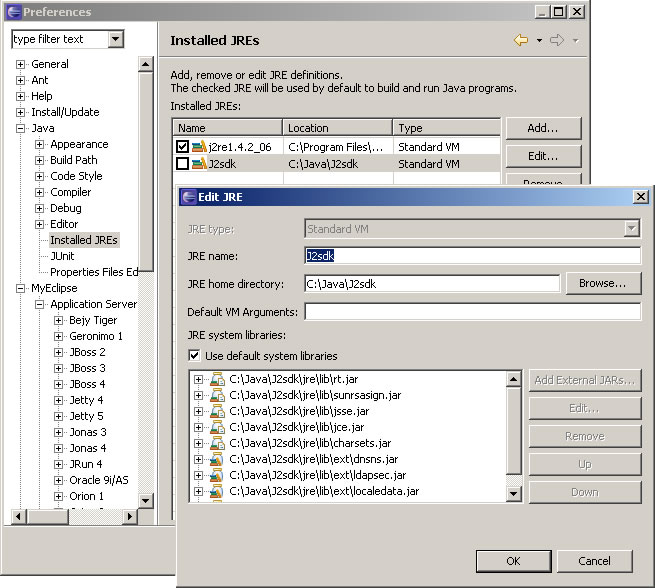Click the Edit... button beside JRE table
The image size is (655, 588).
pos(543,156)
